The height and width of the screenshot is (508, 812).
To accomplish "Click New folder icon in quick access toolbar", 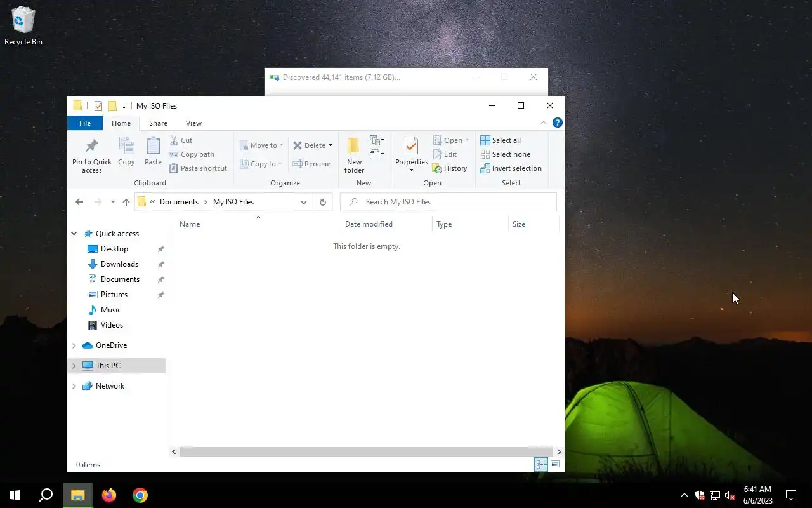I will (112, 106).
